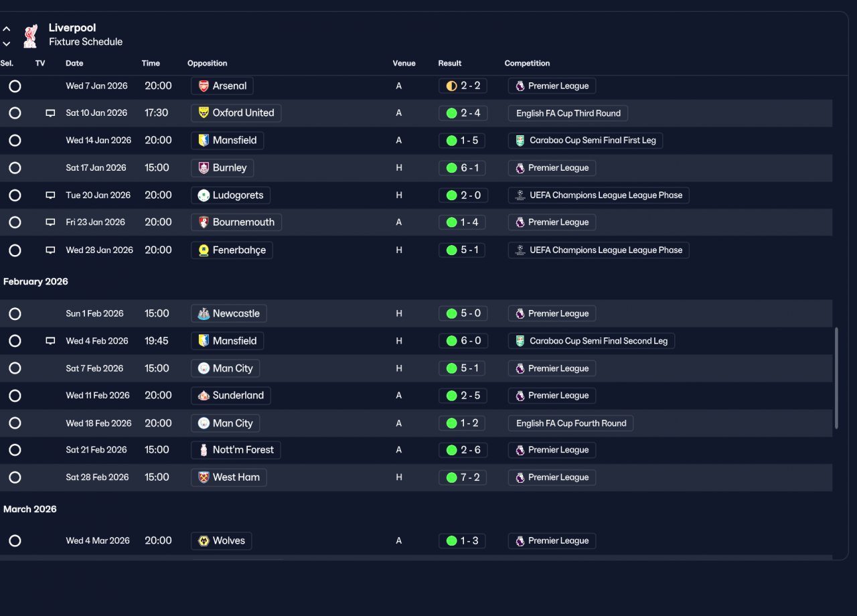Screen dimensions: 857x616
Task: Click the Fenerbahçe club badge
Action: [x=204, y=250]
